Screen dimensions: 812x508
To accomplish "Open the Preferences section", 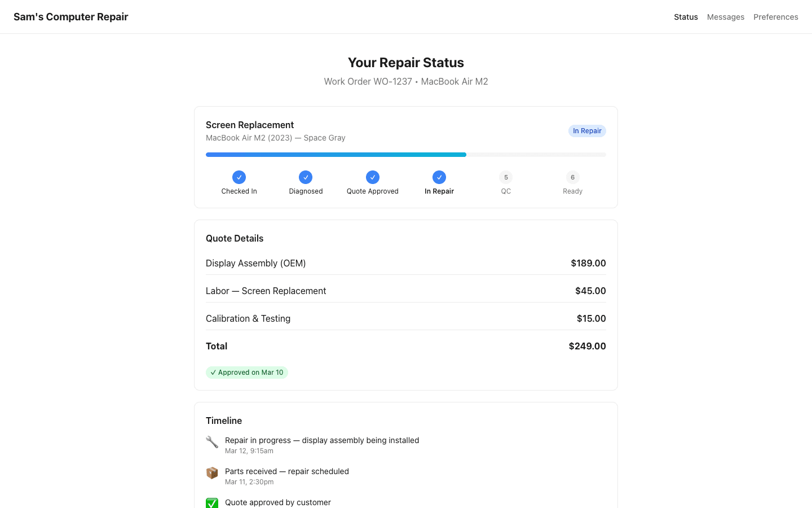I will (776, 17).
